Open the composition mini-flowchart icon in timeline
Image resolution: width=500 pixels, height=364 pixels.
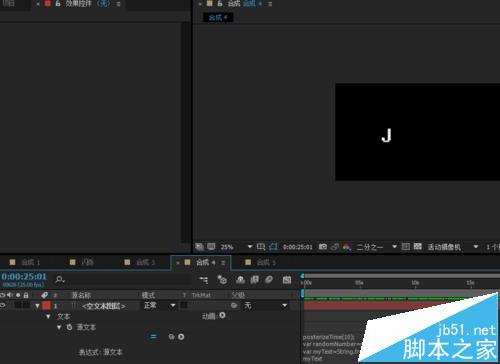204,280
